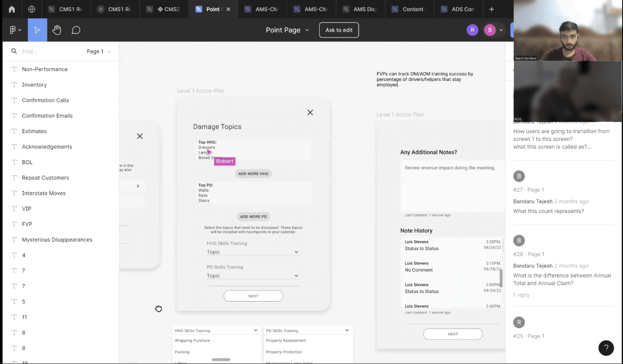The width and height of the screenshot is (623, 364).
Task: Select the Mysterious Disappearances text layer
Action: [57, 240]
